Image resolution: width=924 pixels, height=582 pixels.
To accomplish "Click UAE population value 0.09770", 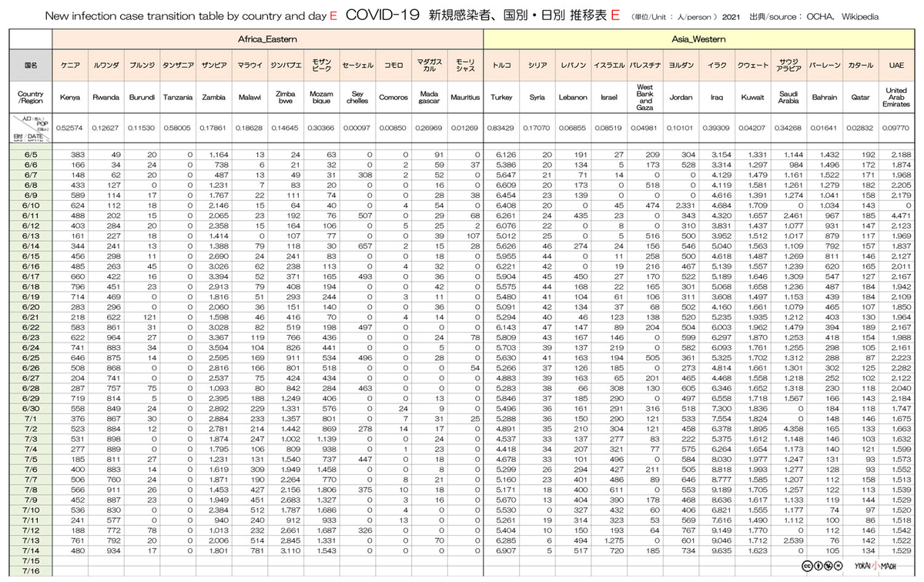I will [x=897, y=129].
